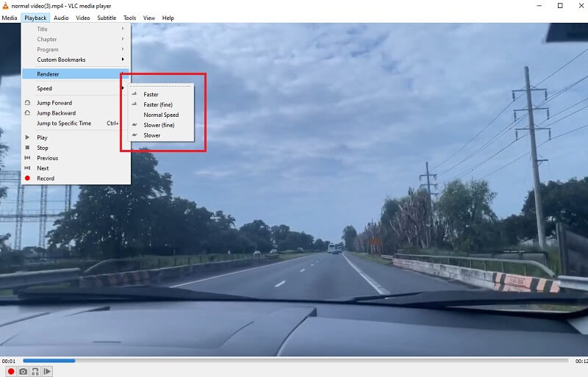Expand the Title submenu
The height and width of the screenshot is (377, 588).
tap(76, 29)
